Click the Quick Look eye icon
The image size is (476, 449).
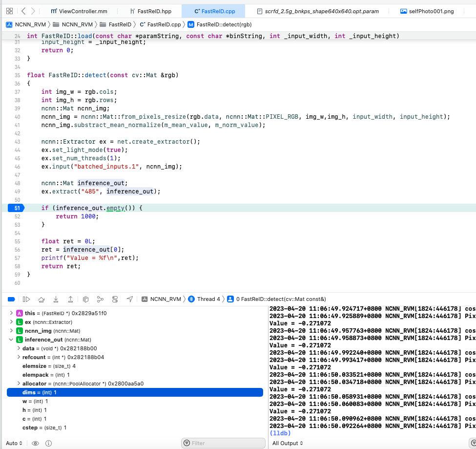35,443
